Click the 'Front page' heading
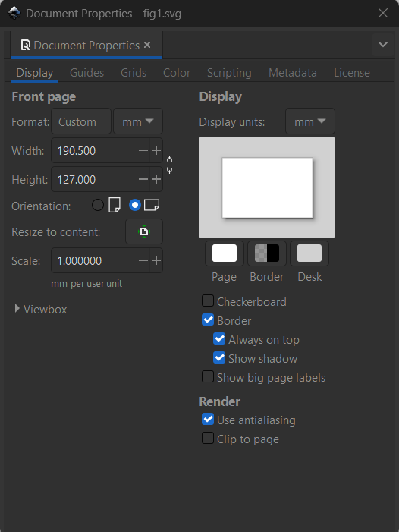399x532 pixels. point(44,96)
